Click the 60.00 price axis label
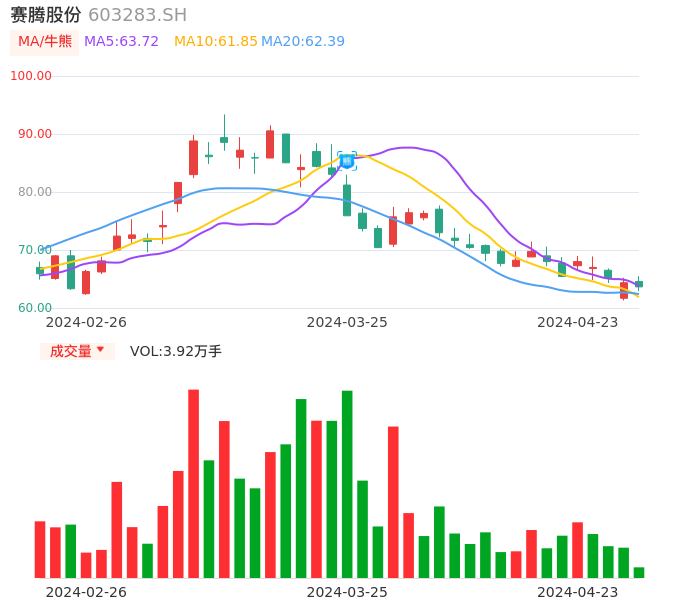The width and height of the screenshot is (686, 606). (35, 308)
